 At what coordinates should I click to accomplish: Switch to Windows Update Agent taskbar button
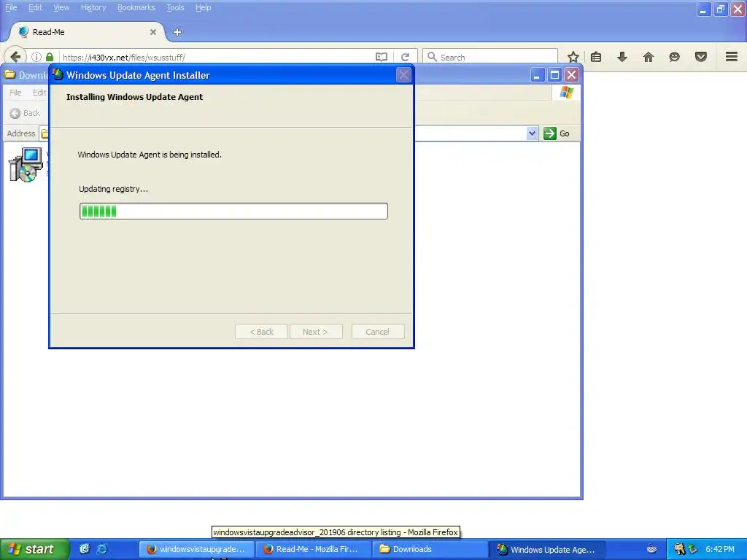click(x=547, y=549)
